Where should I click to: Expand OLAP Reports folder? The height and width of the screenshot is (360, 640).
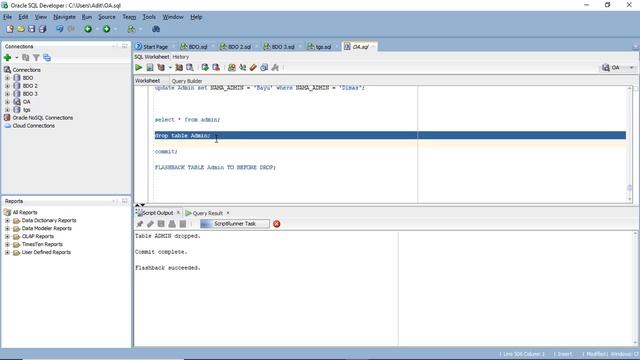coord(7,236)
